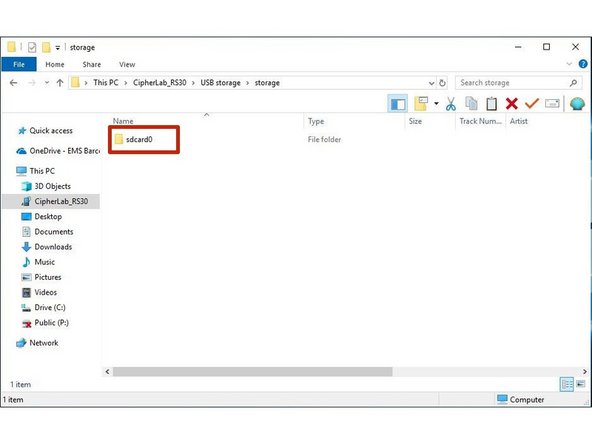Expand the chevron after USB storage in the breadcrumb
This screenshot has width=592, height=444.
pos(247,83)
